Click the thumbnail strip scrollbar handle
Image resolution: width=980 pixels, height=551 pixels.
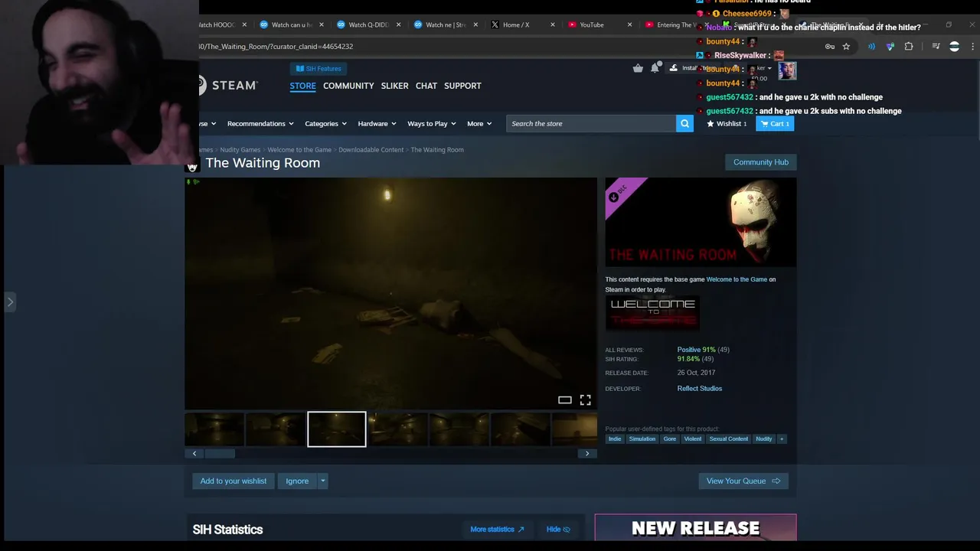click(x=220, y=454)
